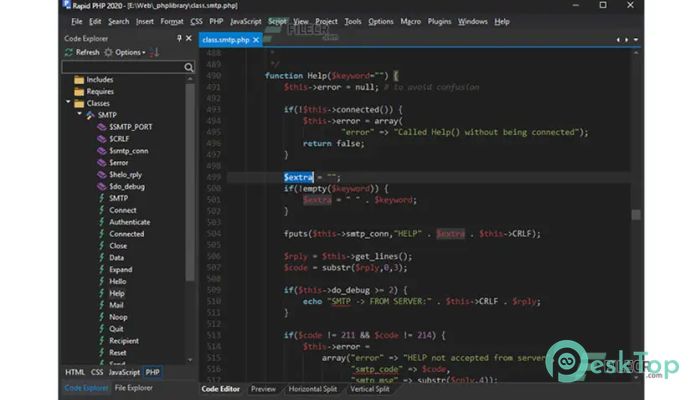Switch Code Explorer to CSS tab

coord(96,372)
